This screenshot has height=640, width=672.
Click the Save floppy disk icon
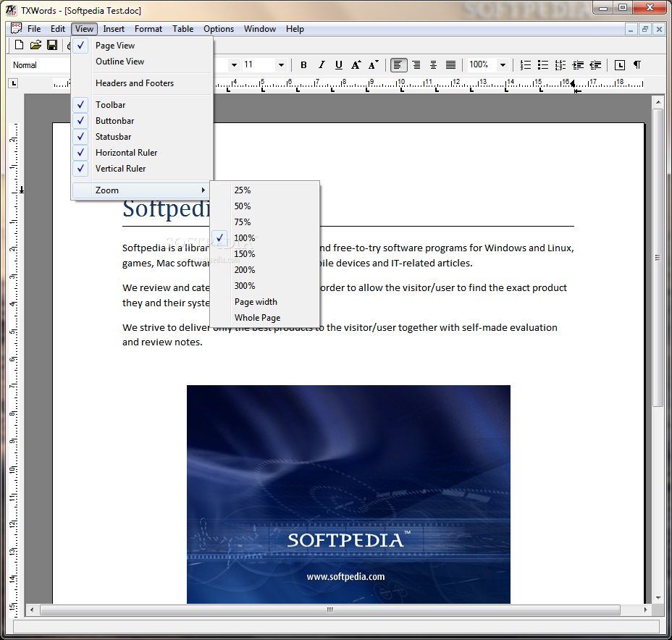tap(52, 45)
